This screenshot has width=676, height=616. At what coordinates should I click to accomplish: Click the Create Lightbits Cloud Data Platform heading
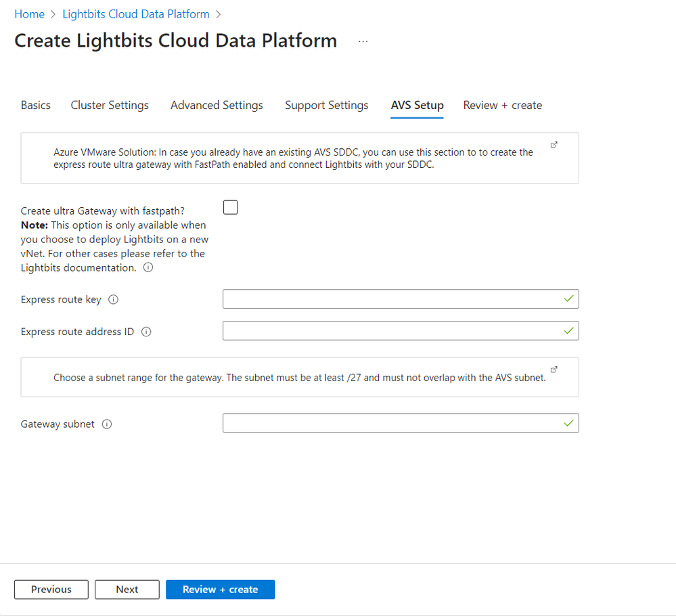point(176,41)
